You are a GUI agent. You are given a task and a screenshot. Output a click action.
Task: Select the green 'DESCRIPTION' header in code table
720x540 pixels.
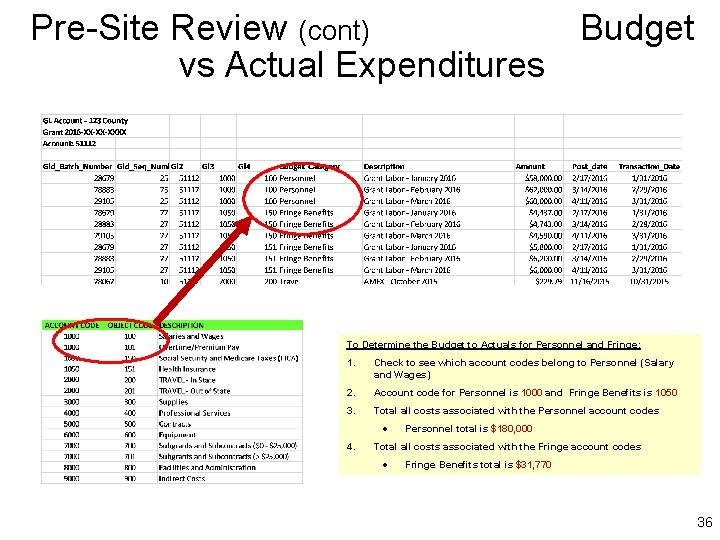pos(181,325)
